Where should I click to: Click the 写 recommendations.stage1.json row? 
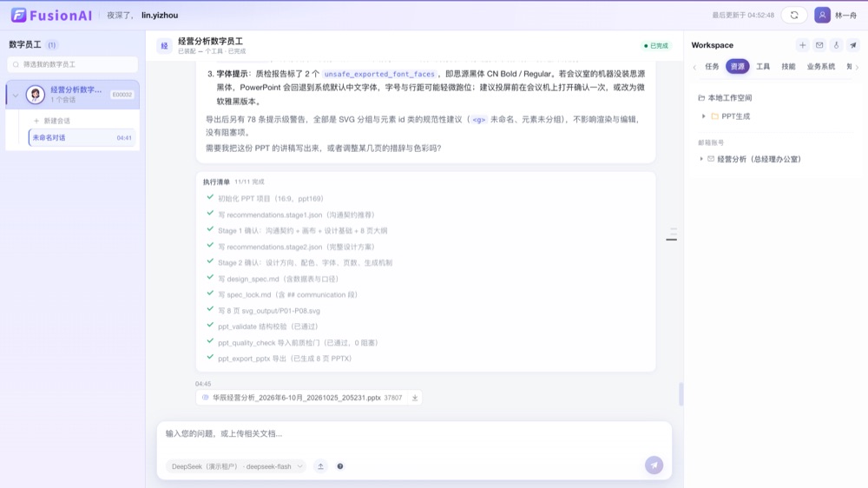coord(296,215)
